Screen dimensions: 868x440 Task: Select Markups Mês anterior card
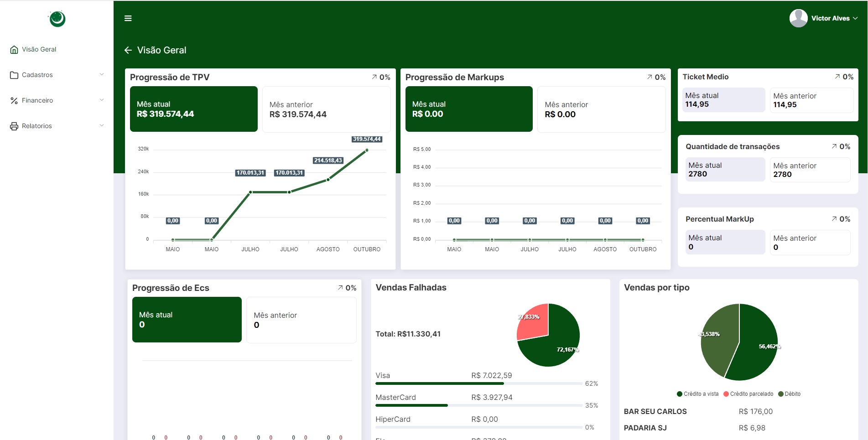tap(602, 109)
